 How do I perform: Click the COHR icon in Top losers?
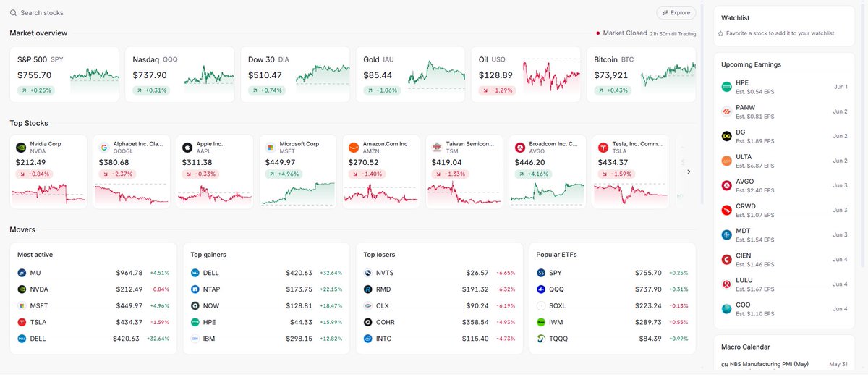tap(368, 322)
